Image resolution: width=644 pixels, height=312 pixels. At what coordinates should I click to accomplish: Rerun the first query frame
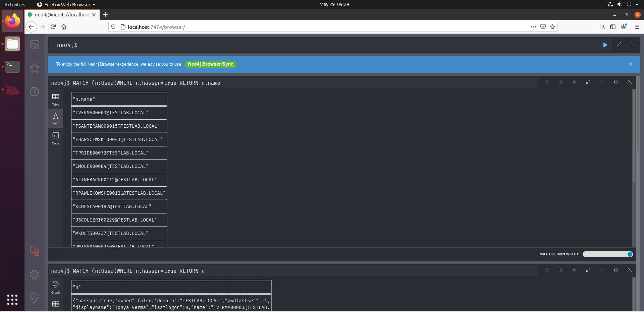click(x=616, y=82)
